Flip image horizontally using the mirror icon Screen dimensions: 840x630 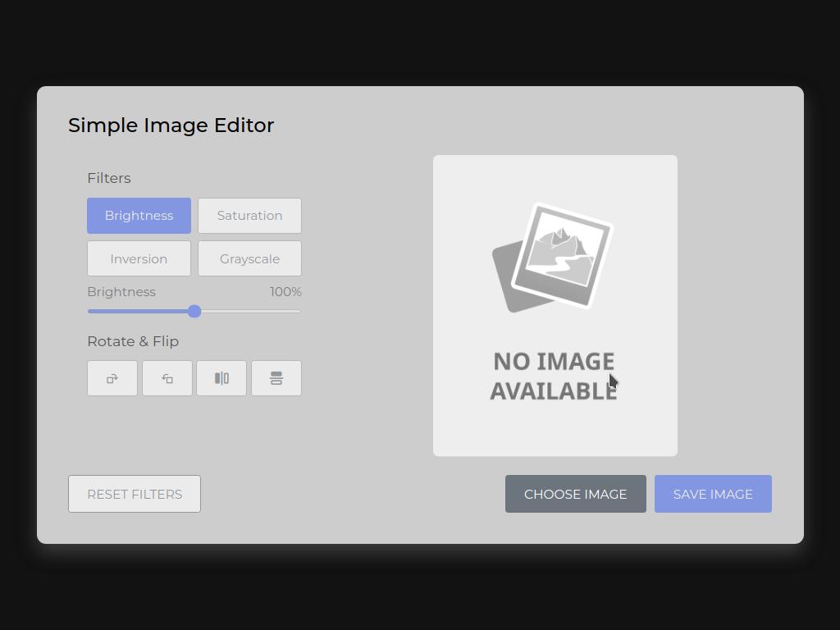click(x=221, y=378)
